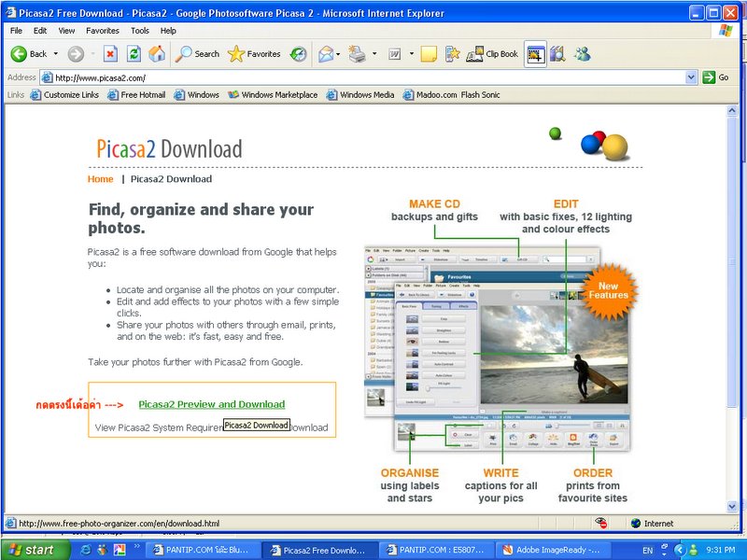The height and width of the screenshot is (560, 747).
Task: Open the Free Hotmail link
Action: coord(136,95)
